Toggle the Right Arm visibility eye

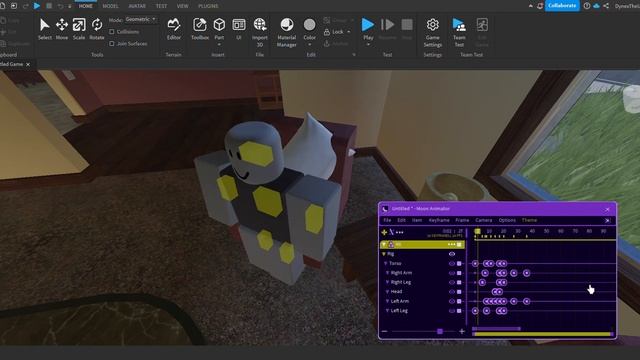click(452, 273)
